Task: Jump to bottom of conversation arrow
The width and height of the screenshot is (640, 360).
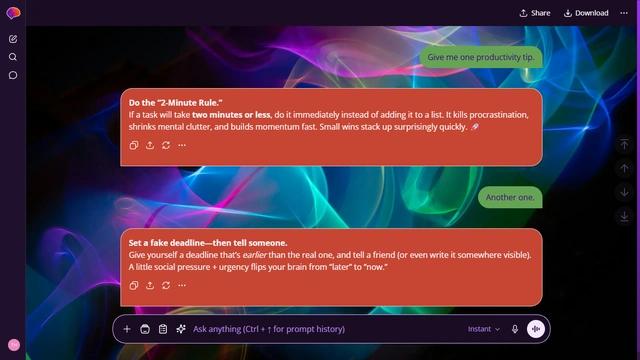Action: pos(624,216)
